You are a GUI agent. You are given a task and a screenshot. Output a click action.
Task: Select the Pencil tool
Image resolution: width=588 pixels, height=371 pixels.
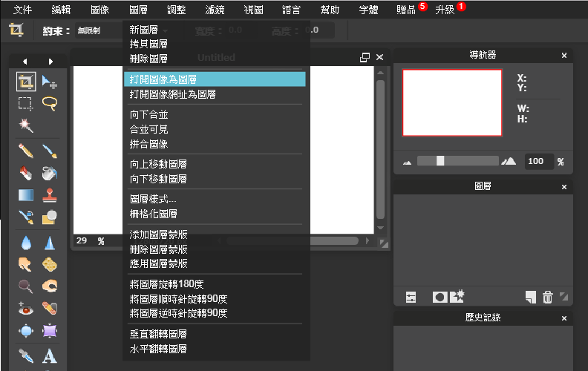pos(26,151)
